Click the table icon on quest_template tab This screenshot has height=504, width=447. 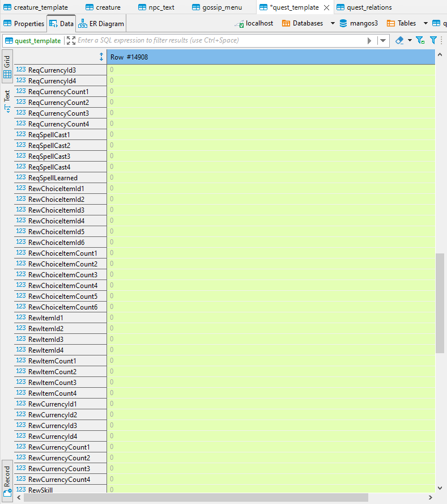point(263,7)
